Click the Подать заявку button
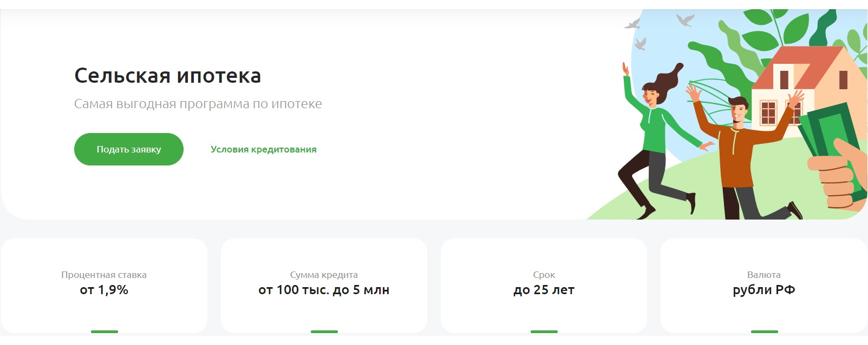 tap(128, 149)
